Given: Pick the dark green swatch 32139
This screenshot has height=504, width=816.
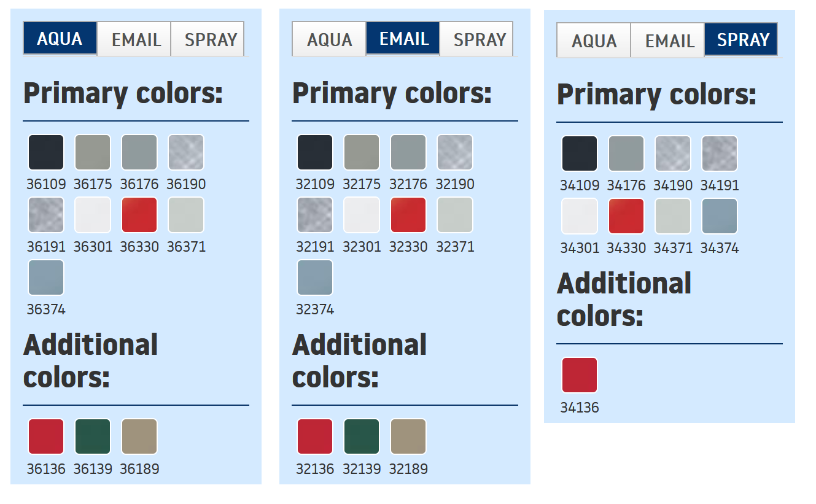Looking at the screenshot, I should click(362, 436).
